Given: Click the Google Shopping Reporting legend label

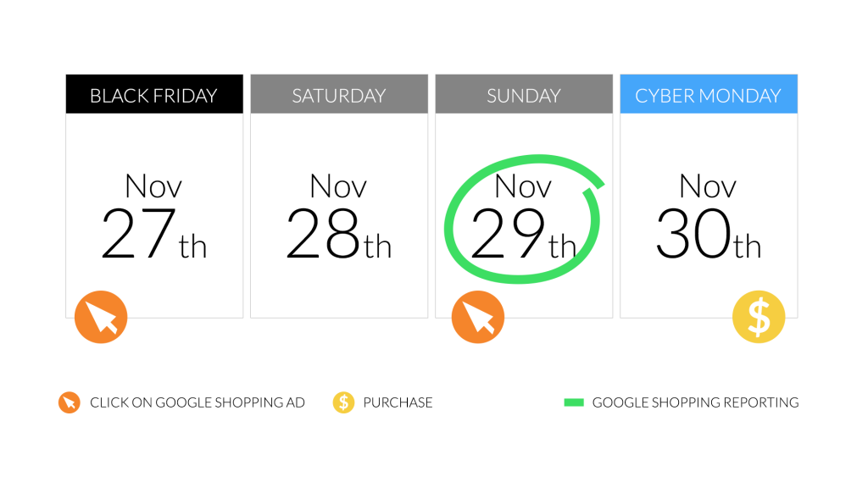Looking at the screenshot, I should [695, 402].
